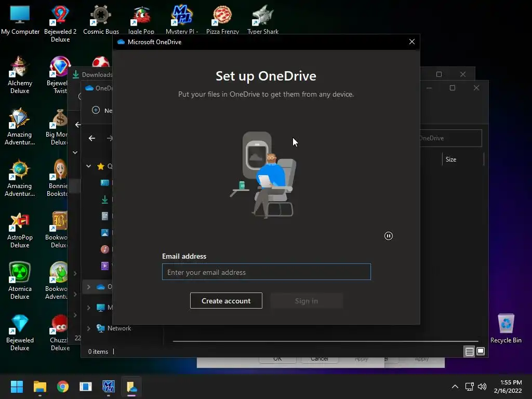The image size is (532, 399).
Task: Open Atomica Deluxe desktop shortcut
Action: 20,281
